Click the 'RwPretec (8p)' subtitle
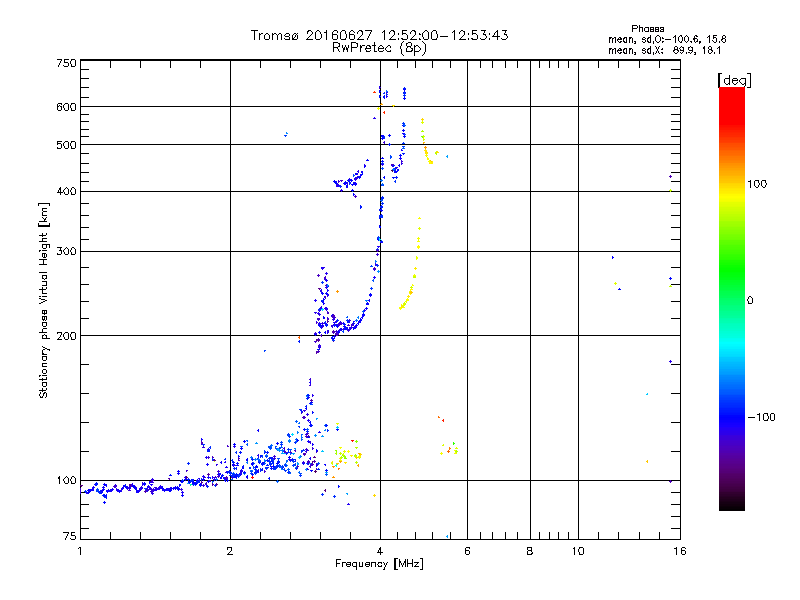Screen dimensions: 800x600 point(379,48)
